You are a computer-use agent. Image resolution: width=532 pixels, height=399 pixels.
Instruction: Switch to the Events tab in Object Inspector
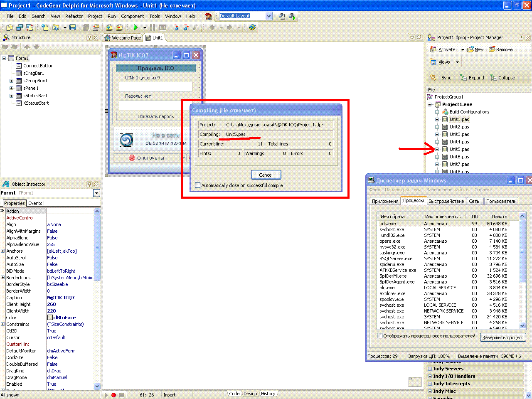coord(35,203)
